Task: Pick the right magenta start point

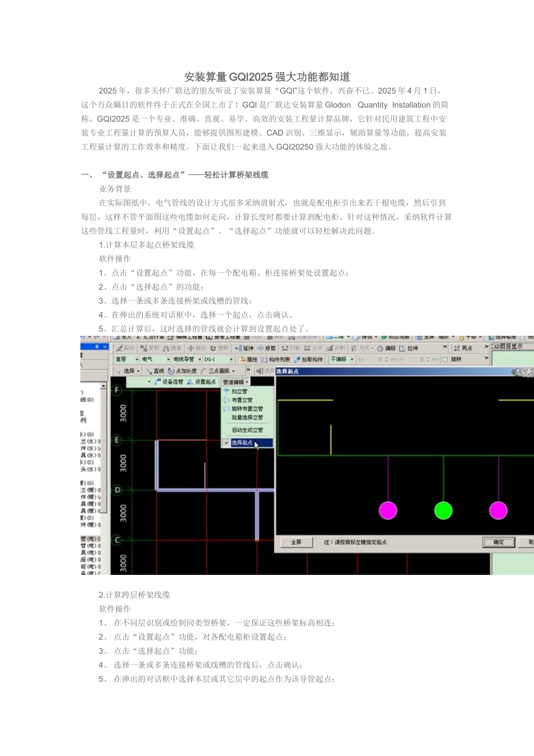Action: [x=499, y=510]
